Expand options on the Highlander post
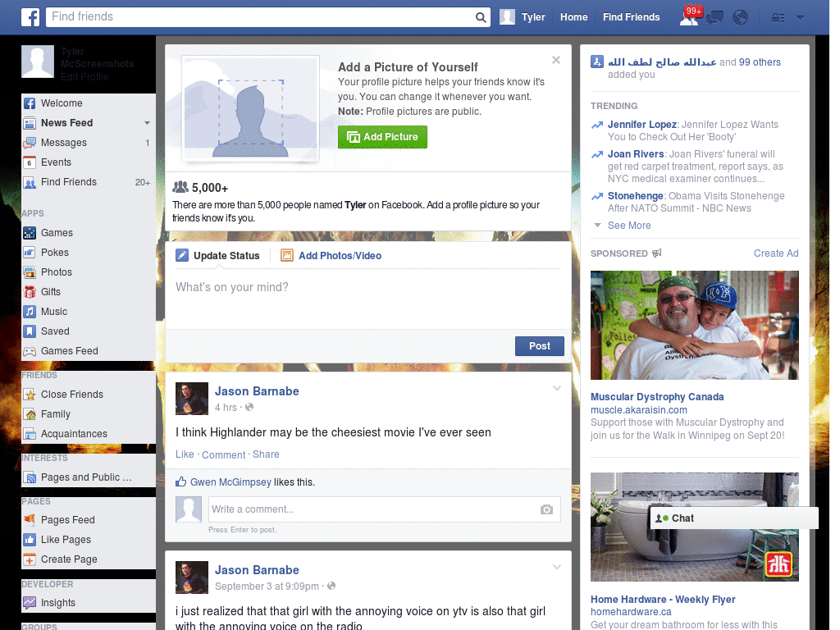840x630 pixels. click(557, 388)
